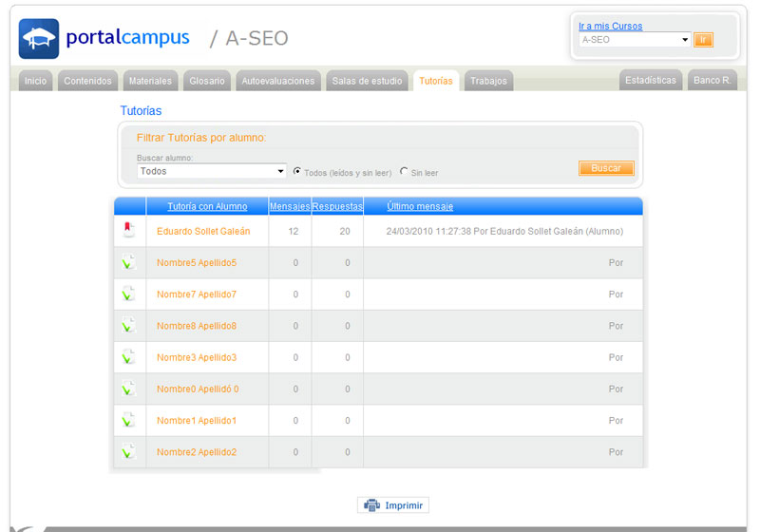Open the 'Ir a mis Cursos' link
The height and width of the screenshot is (532, 760).
click(x=610, y=26)
